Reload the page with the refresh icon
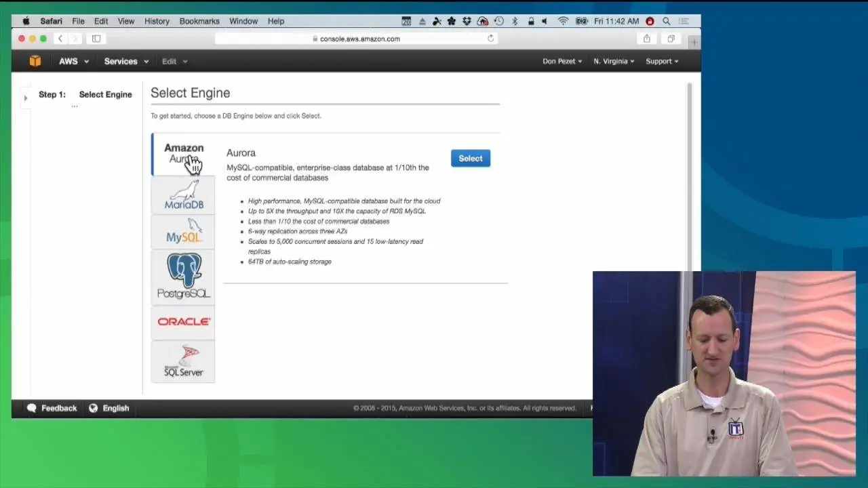Screen dimensions: 868x488 490,39
